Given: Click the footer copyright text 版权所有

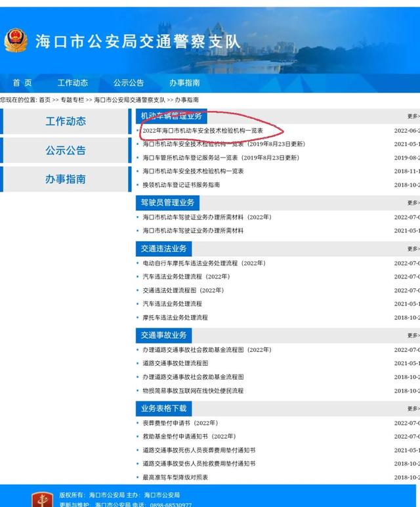Looking at the screenshot, I should pyautogui.click(x=72, y=495).
